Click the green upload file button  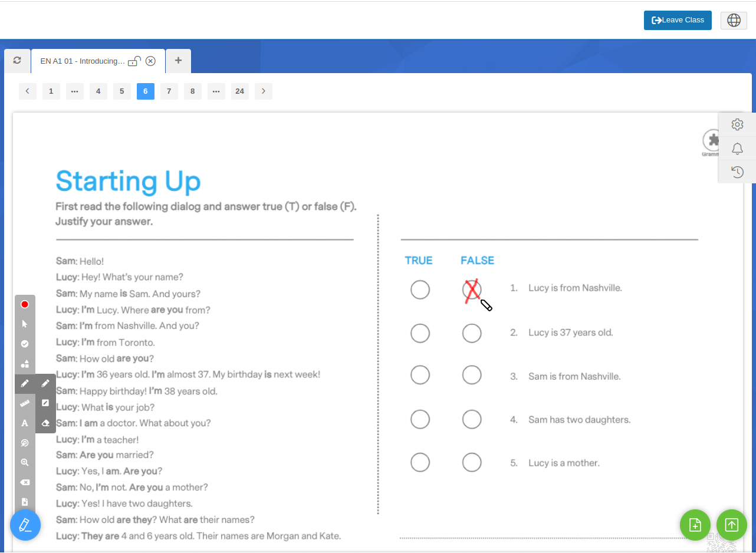[732, 525]
